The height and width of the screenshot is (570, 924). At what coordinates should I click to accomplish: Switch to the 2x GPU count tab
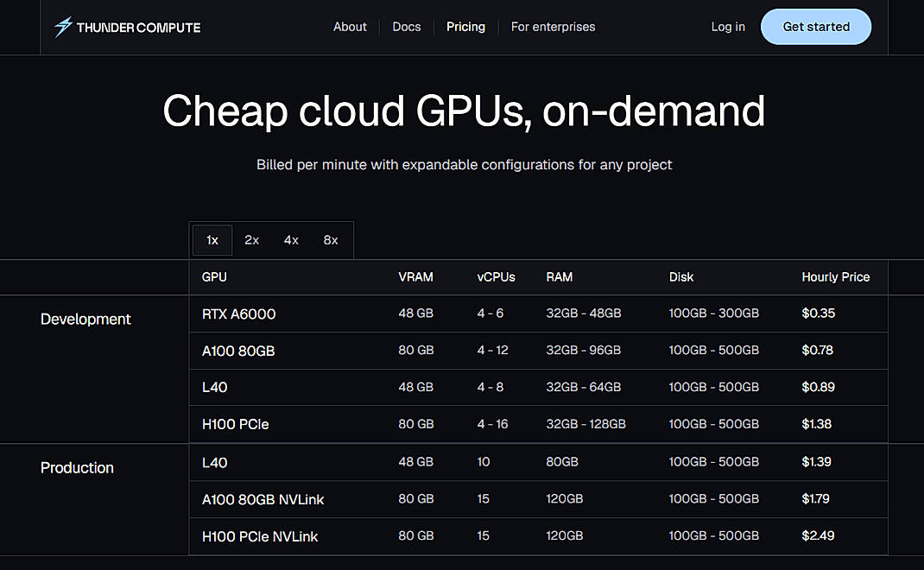(x=251, y=240)
